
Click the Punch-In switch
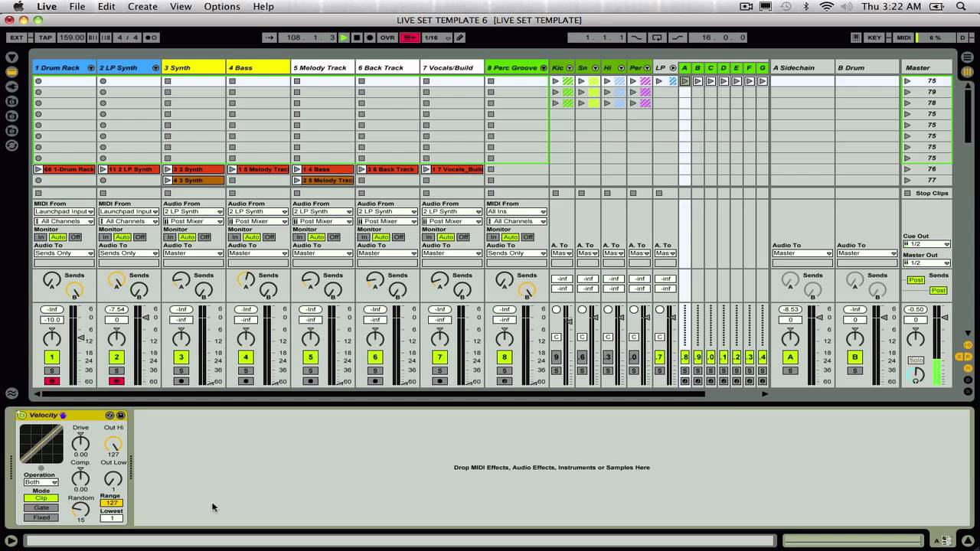tap(636, 37)
